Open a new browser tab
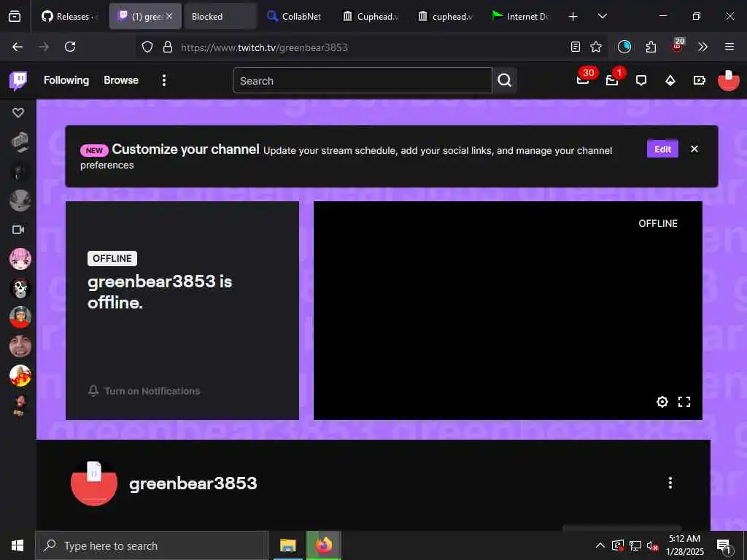Image resolution: width=747 pixels, height=560 pixels. click(x=573, y=17)
